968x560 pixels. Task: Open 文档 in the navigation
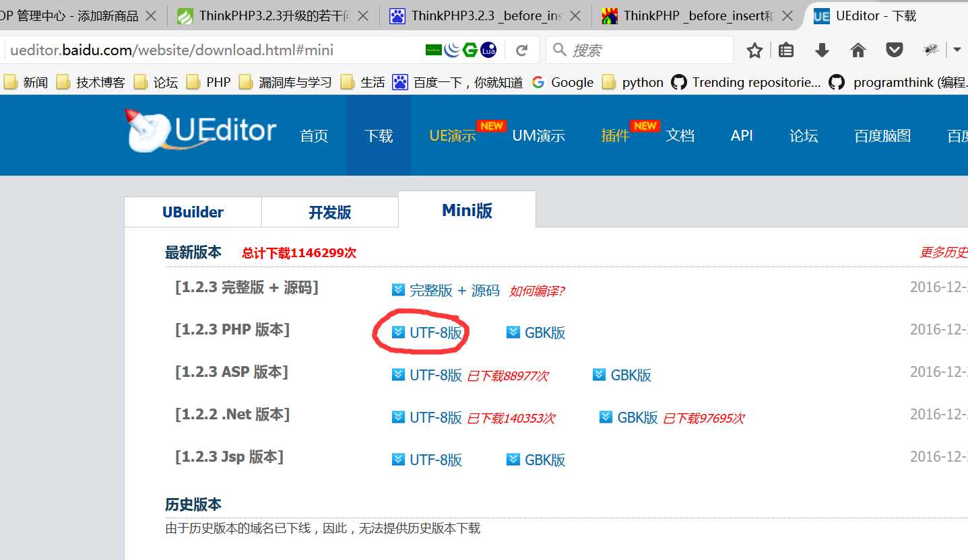coord(680,135)
